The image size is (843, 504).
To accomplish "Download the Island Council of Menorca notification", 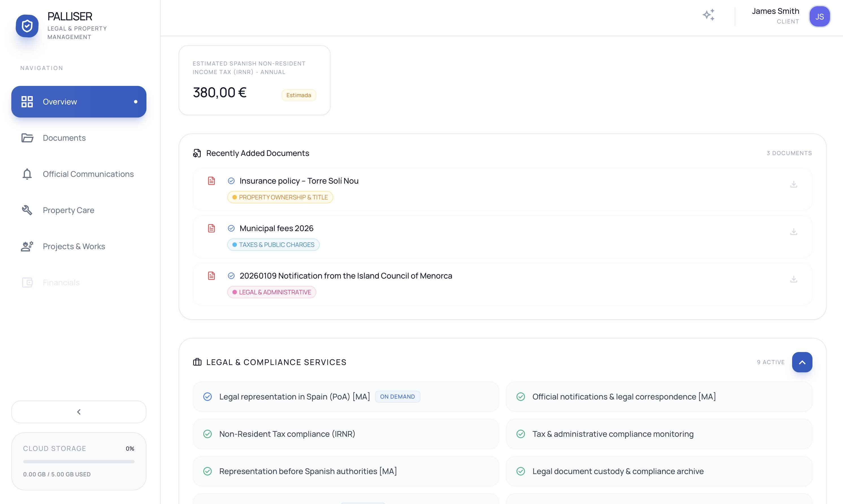I will 794,279.
